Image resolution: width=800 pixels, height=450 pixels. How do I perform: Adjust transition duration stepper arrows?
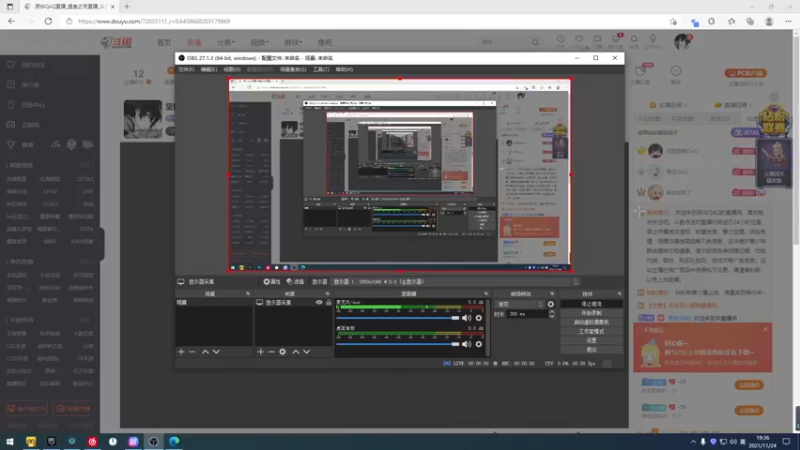pos(552,314)
